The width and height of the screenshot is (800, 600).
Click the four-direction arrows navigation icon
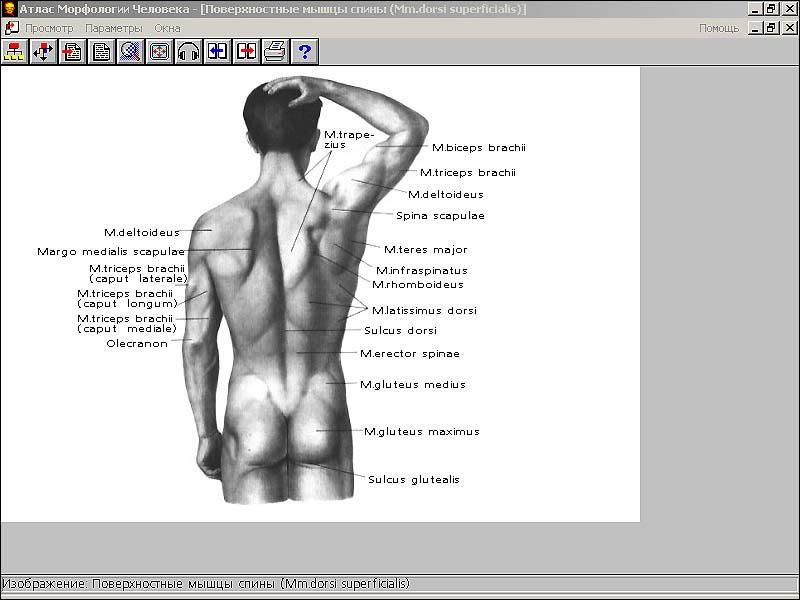click(43, 51)
